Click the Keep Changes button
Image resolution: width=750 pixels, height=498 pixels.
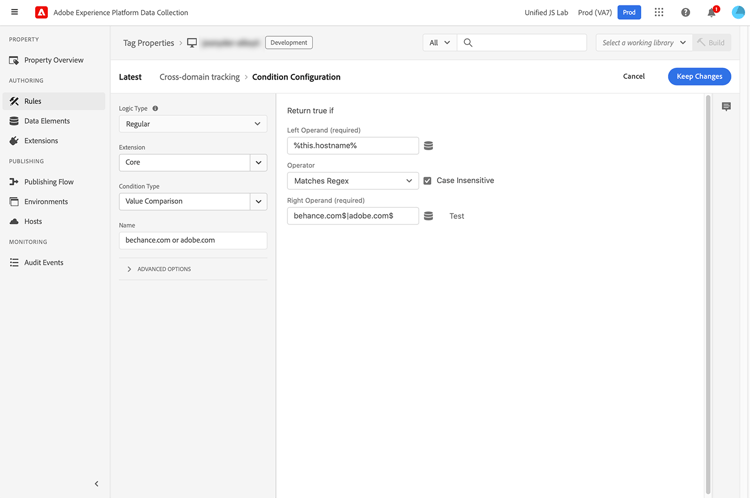699,77
